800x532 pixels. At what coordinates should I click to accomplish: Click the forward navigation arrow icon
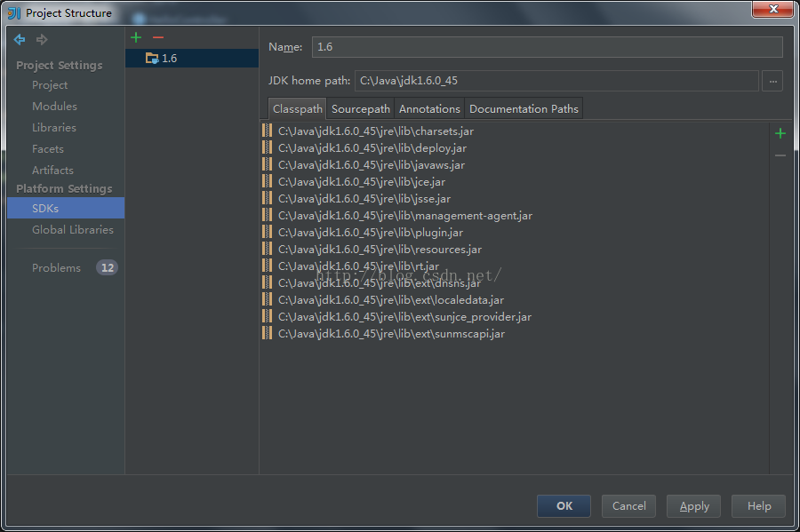pos(42,40)
